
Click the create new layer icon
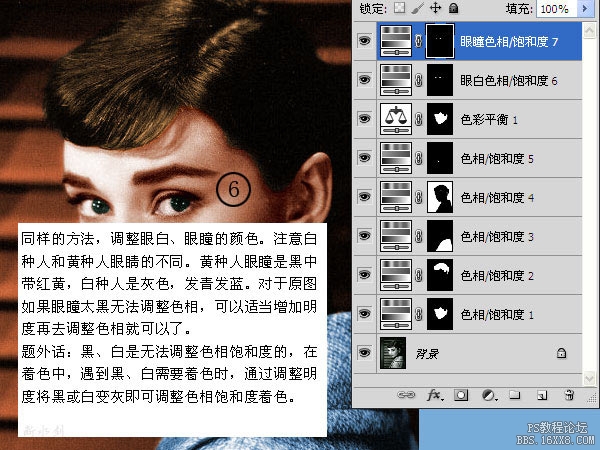pyautogui.click(x=541, y=395)
